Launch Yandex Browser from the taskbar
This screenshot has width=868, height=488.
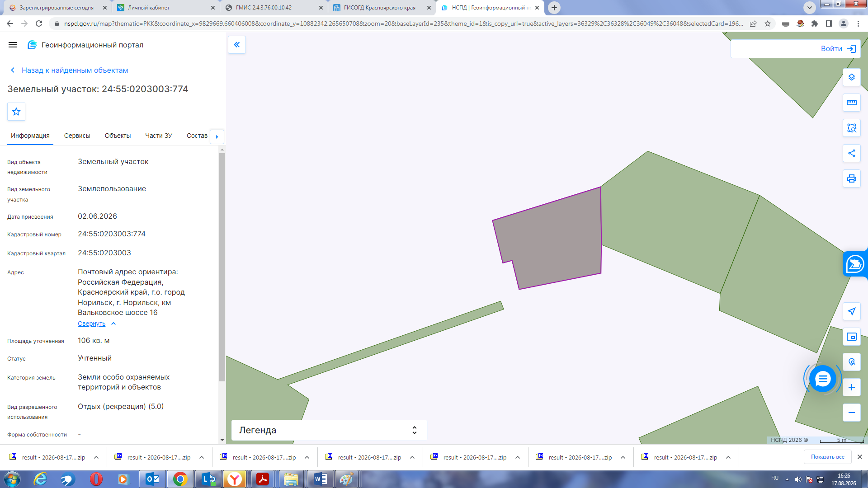[235, 479]
